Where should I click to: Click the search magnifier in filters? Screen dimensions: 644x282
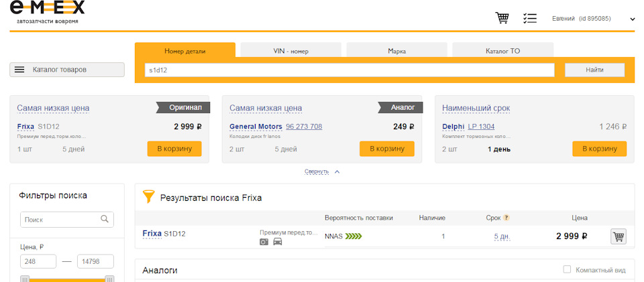105,219
